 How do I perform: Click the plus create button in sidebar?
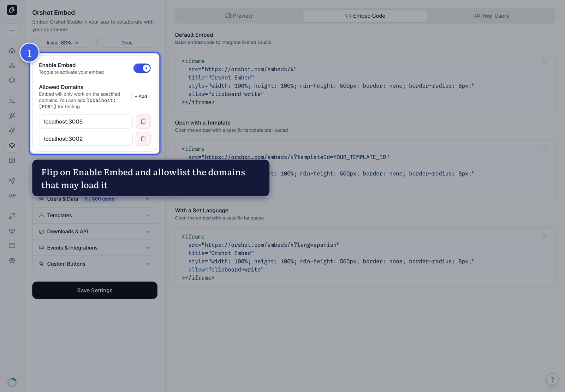tap(12, 30)
